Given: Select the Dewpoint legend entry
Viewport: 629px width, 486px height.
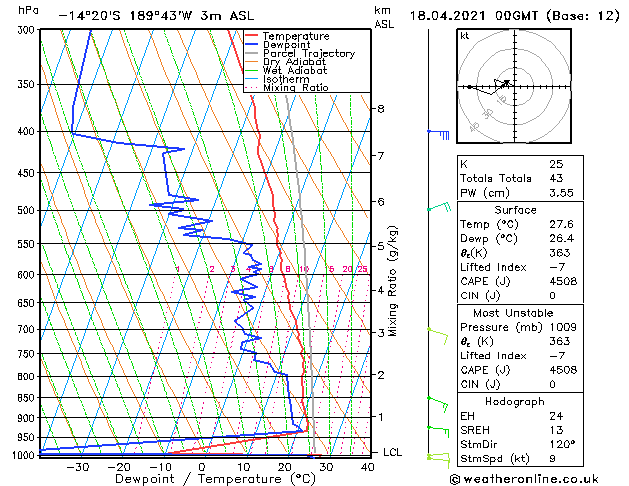Looking at the screenshot, I should [x=292, y=45].
